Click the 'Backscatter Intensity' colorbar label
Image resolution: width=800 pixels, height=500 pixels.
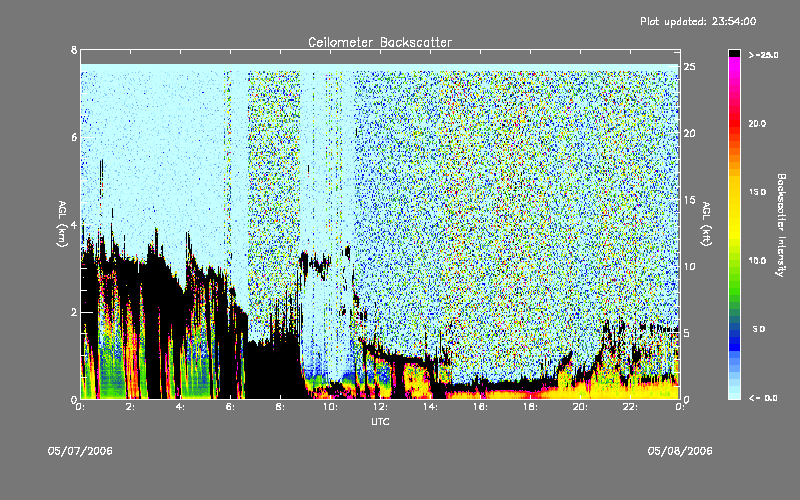click(781, 225)
